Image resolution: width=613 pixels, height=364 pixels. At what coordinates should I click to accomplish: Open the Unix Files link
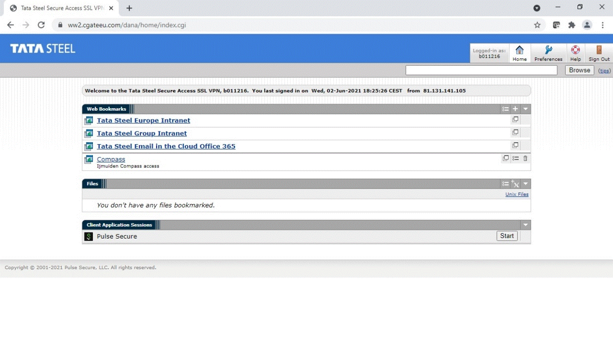(x=517, y=195)
